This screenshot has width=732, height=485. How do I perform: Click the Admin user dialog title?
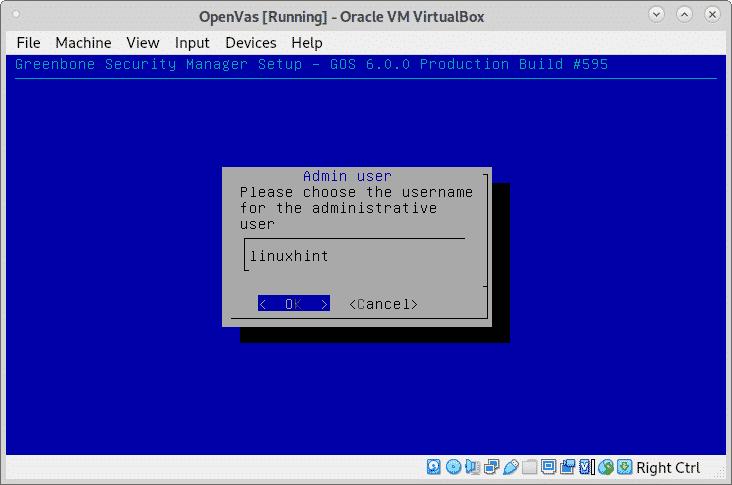tap(347, 176)
